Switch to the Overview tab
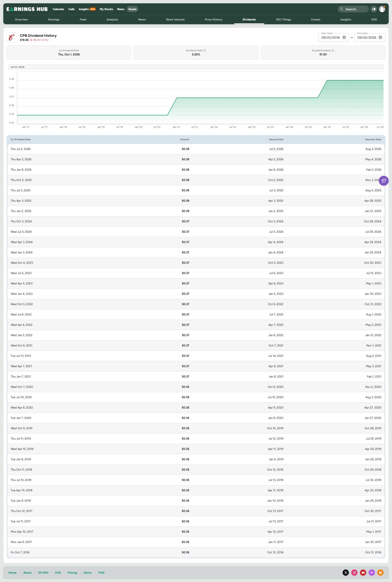This screenshot has height=582, width=392. [21, 20]
